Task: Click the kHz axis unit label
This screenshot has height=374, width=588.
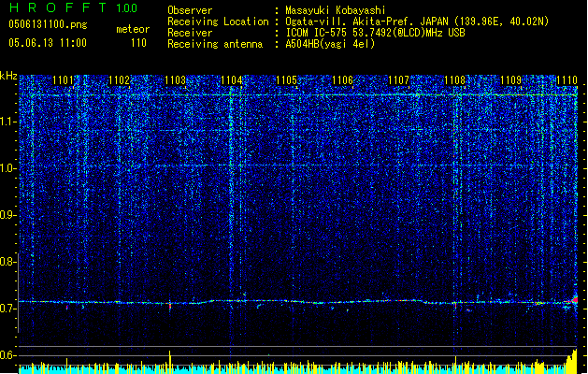Action: pos(8,76)
